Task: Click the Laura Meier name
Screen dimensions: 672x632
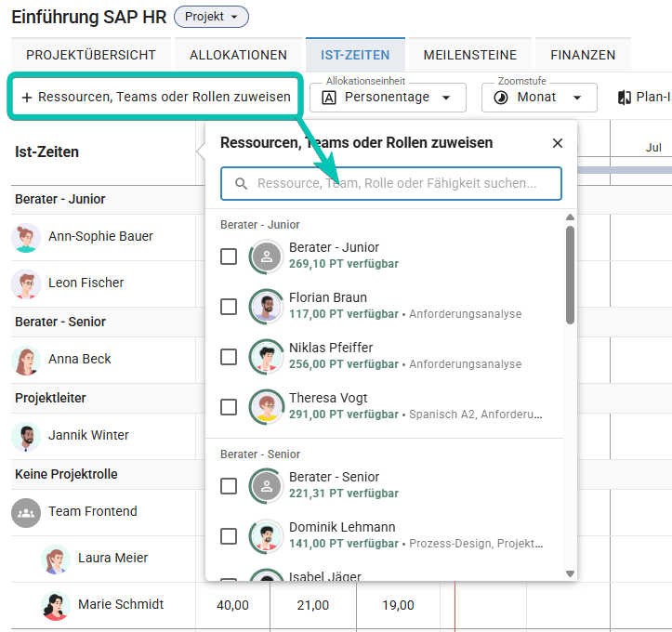Action: coord(112,558)
